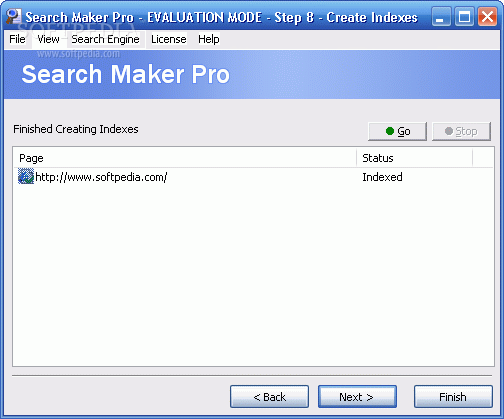Go back with the < Back button
Image resolution: width=504 pixels, height=419 pixels.
[269, 397]
